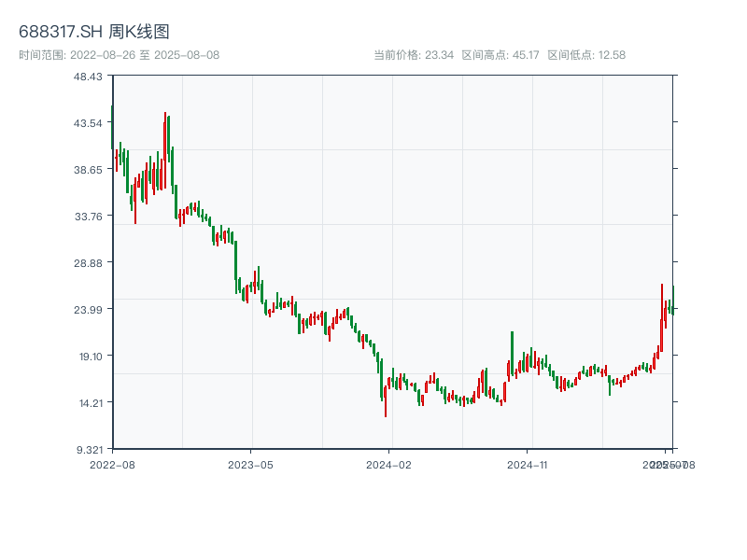Screen dimensions: 747x560
Task: Select the 2022-08 x-axis date label
Action: [112, 464]
